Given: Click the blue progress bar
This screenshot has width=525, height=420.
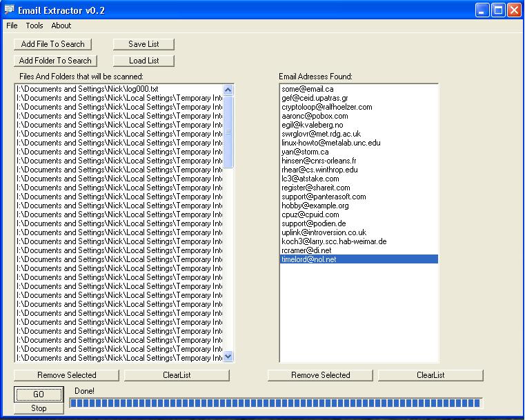Looking at the screenshot, I should [276, 403].
